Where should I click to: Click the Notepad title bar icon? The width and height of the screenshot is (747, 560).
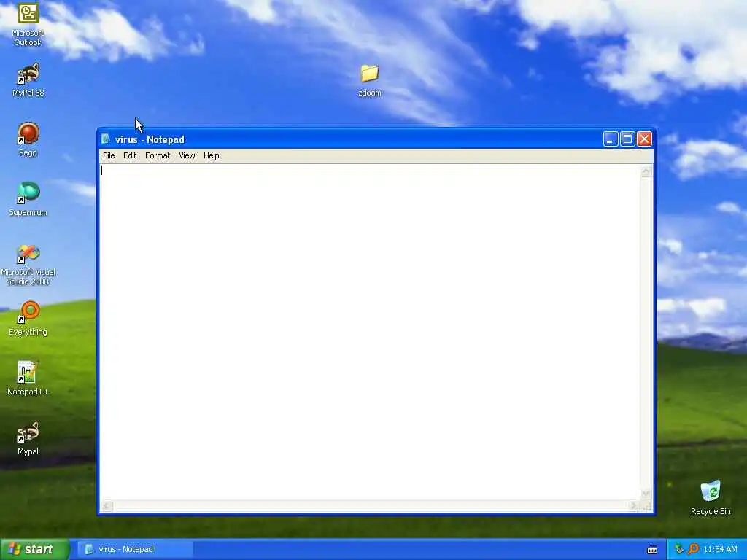(106, 139)
